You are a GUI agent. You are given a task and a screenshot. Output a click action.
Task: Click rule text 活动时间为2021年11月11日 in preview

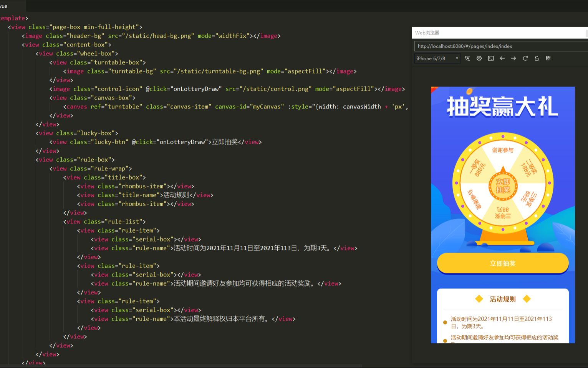[x=501, y=323]
